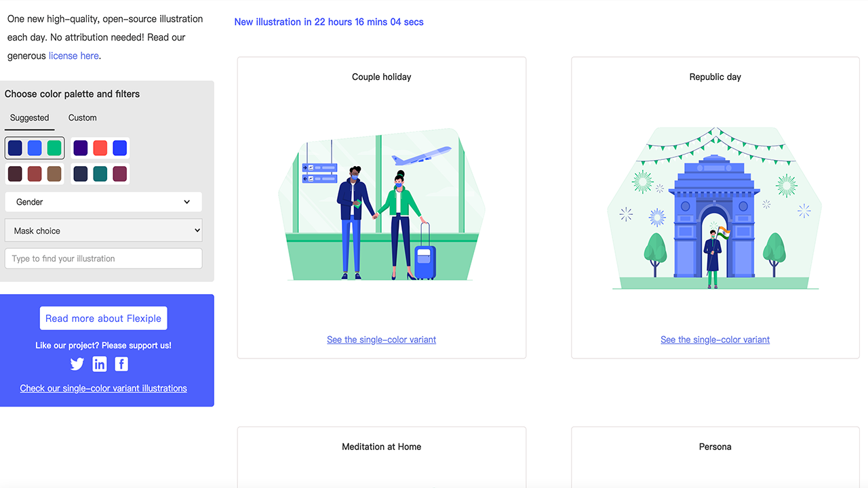This screenshot has height=488, width=868.
Task: Expand the Gender dropdown
Action: click(103, 202)
